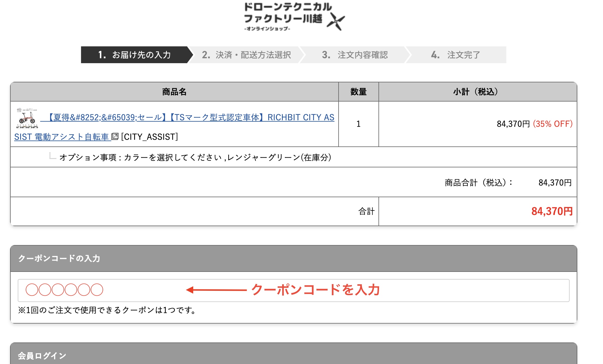
Task: Go to step 3 注文内容確認
Action: [355, 55]
